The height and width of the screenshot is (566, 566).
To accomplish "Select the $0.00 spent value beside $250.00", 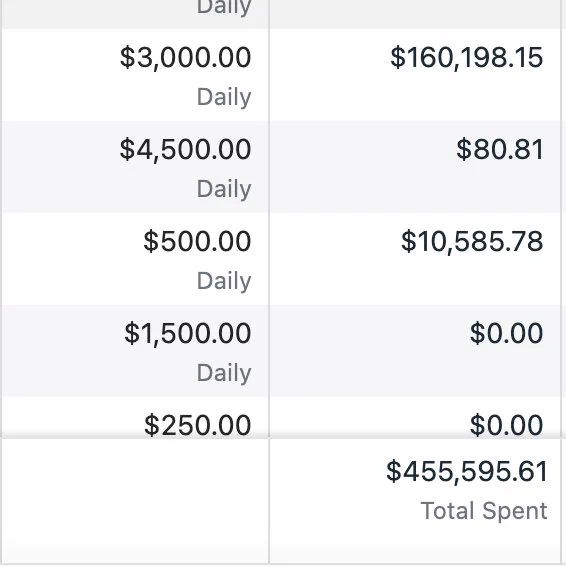I will [x=506, y=425].
